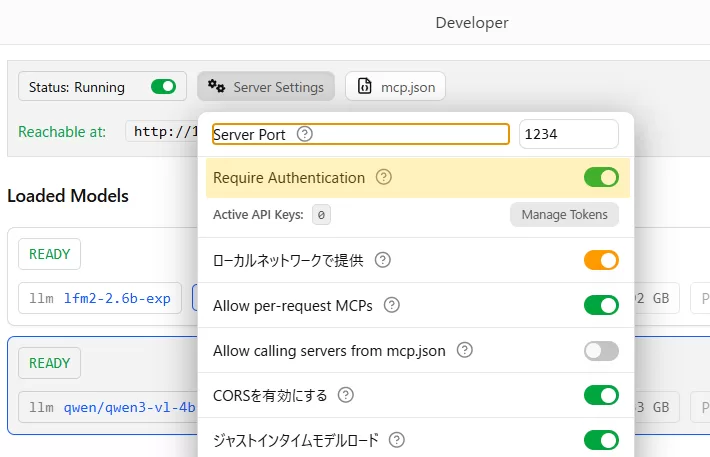Viewport: 710px width, 457px height.
Task: Disable the Require Authentication toggle
Action: pyautogui.click(x=601, y=178)
